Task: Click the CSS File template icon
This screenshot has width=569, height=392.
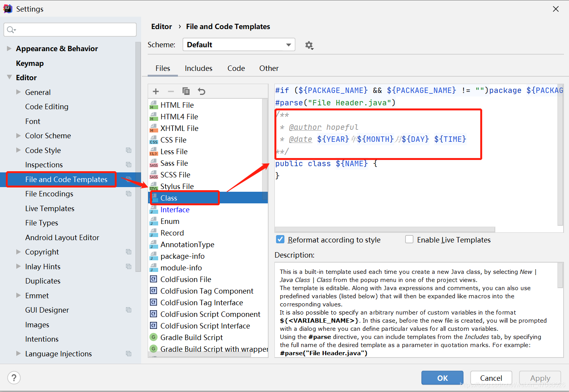Action: click(x=154, y=140)
